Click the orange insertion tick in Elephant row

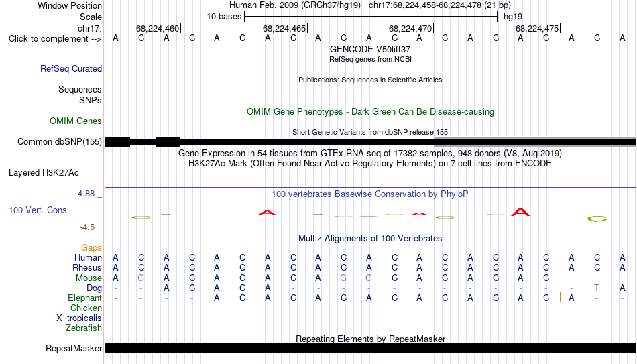point(560,298)
